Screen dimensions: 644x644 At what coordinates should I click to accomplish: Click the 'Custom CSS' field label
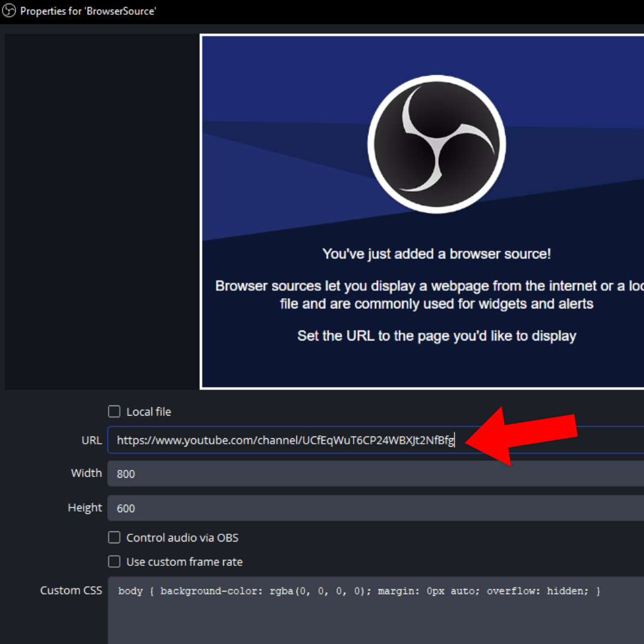click(71, 590)
